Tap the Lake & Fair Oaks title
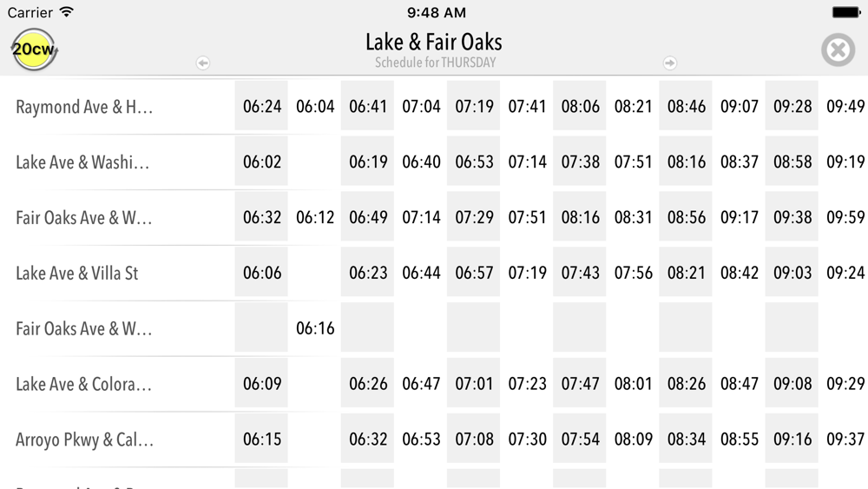The image size is (868, 489). 433,42
